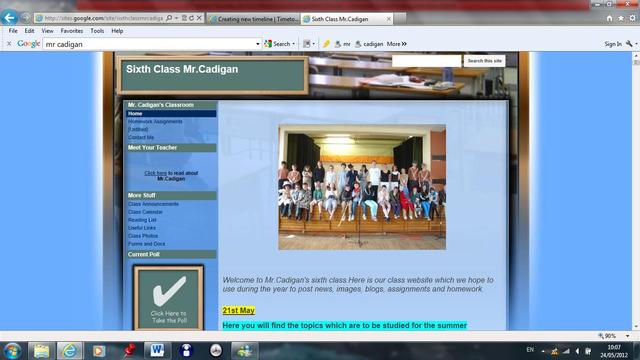Open the Class Photos link
This screenshot has height=360, width=640.
tap(143, 236)
